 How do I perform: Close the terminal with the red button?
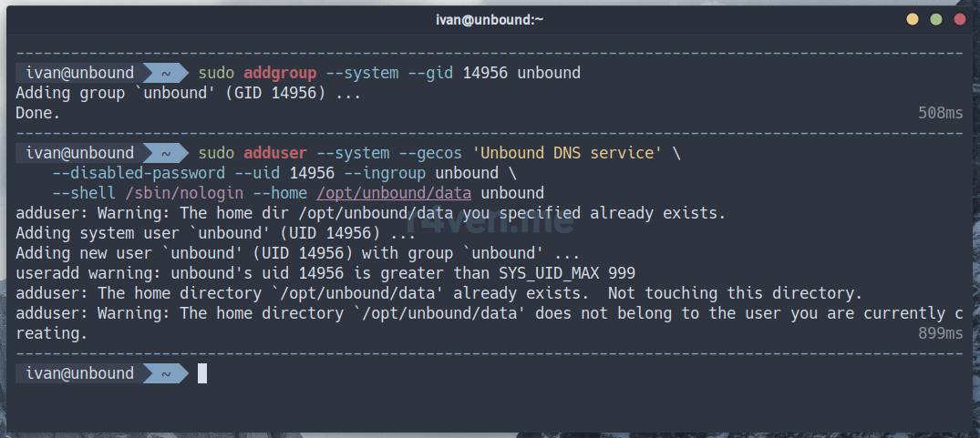959,19
